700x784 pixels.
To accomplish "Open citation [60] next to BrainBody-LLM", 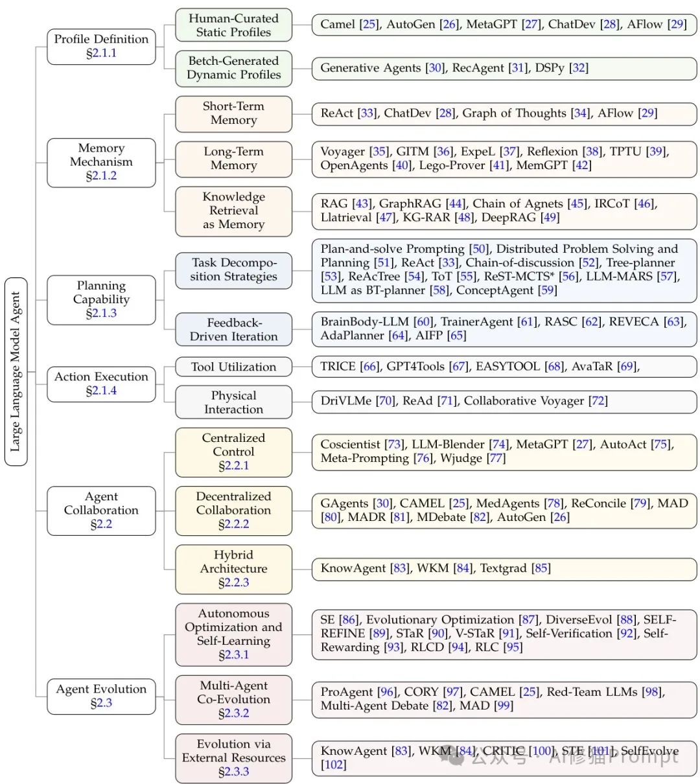I will [x=424, y=321].
